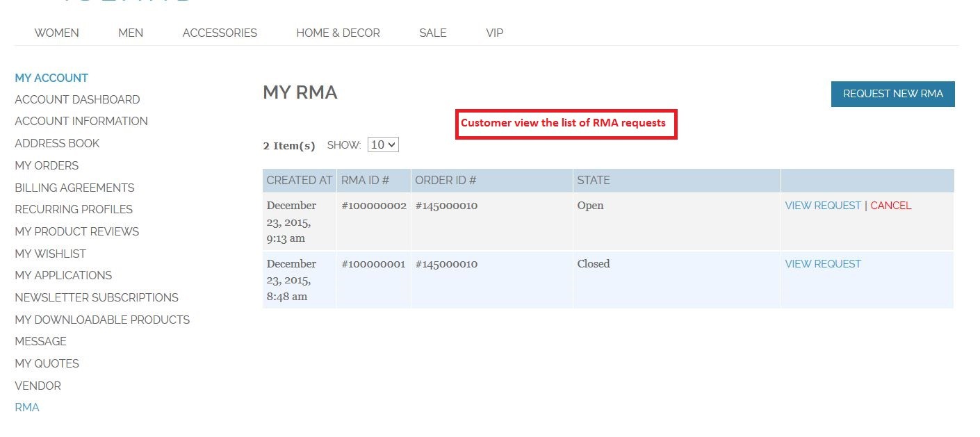The width and height of the screenshot is (980, 437).
Task: Click the MY RMA page heading
Action: (x=300, y=92)
